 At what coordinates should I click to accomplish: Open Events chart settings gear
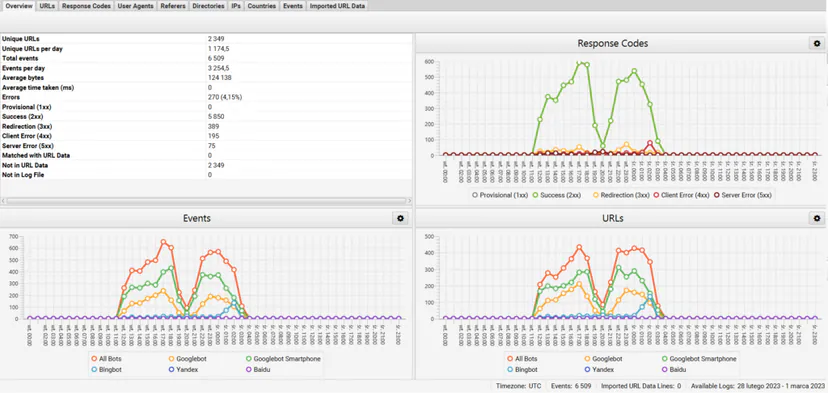point(400,218)
